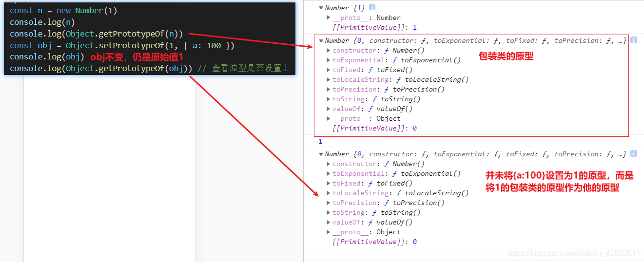Expand toLocaleString row below logged 1
The width and height of the screenshot is (644, 262).
(x=329, y=193)
